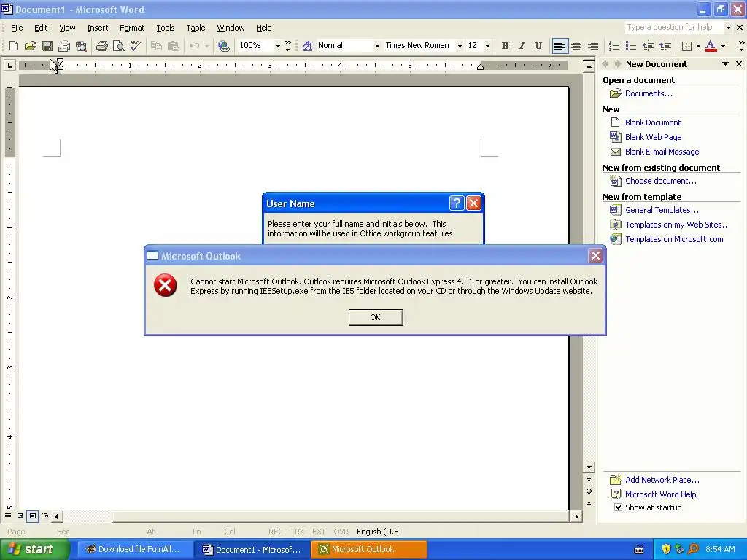Click the Bullets list icon
The image size is (747, 560).
[x=631, y=46]
